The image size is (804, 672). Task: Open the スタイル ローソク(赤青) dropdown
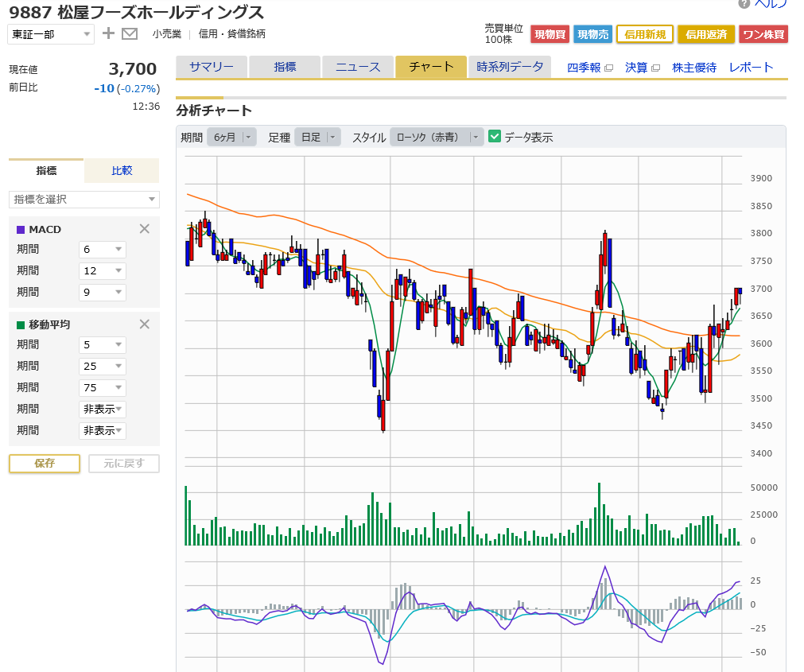pos(437,138)
